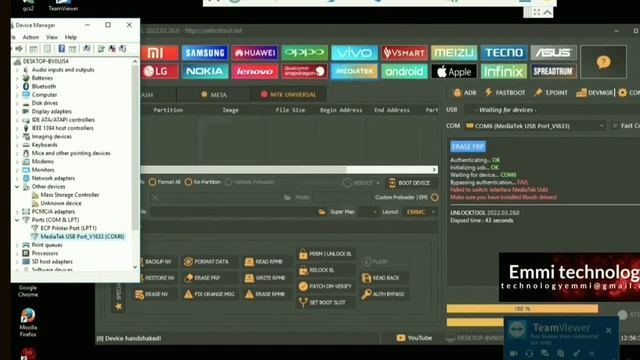Viewport: 640px width, 360px height.
Task: Pick the Vivo brand tile
Action: coord(354,53)
